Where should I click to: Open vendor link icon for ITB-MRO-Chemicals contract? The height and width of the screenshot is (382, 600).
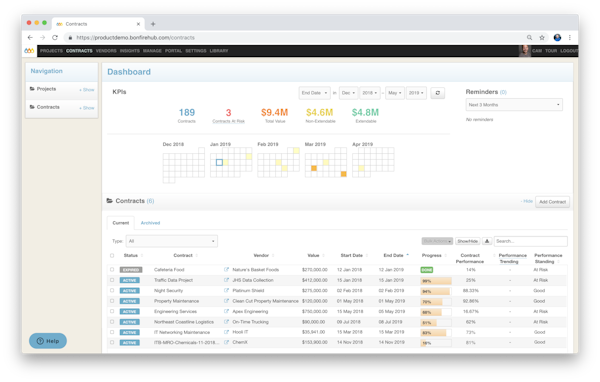click(x=227, y=342)
